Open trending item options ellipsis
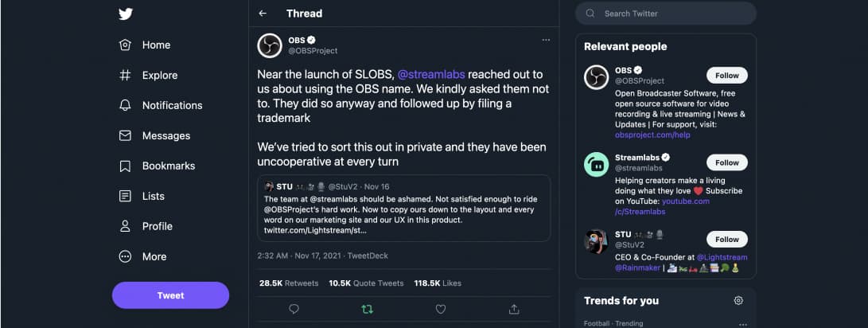Viewport: 868px width, 328px height. pos(743,324)
